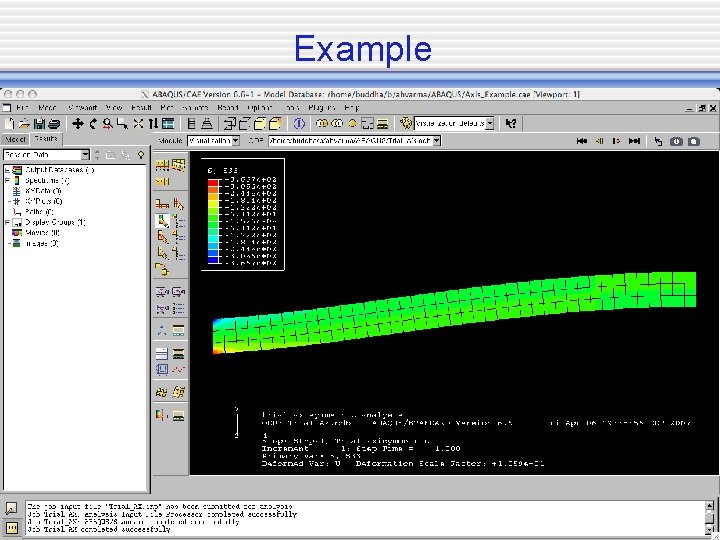
Task: Click the red swatch in legend
Action: click(x=213, y=183)
